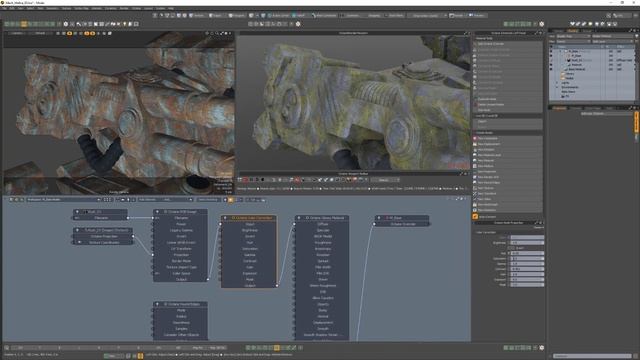Click the New Texture node icon
Screen dimensions: 640x360
tap(475, 188)
